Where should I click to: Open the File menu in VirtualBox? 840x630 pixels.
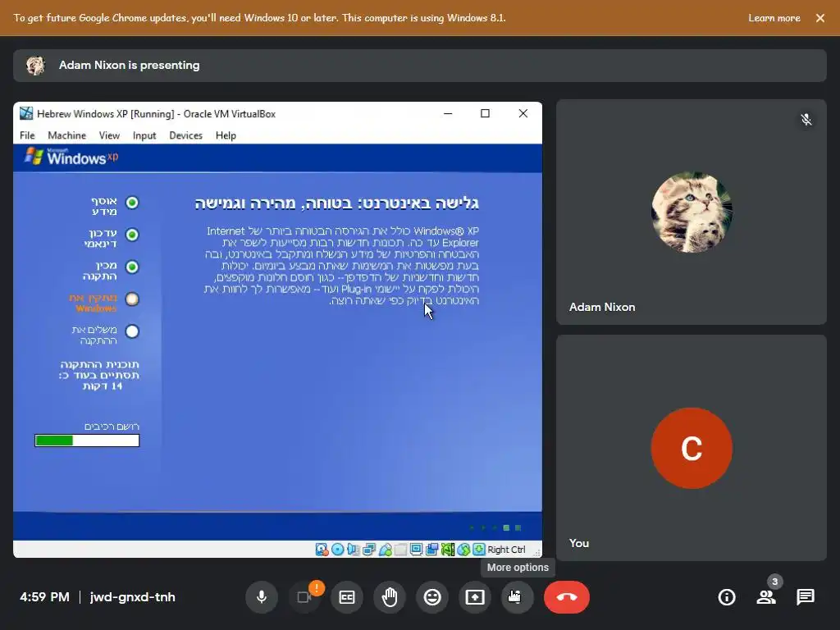click(x=27, y=135)
